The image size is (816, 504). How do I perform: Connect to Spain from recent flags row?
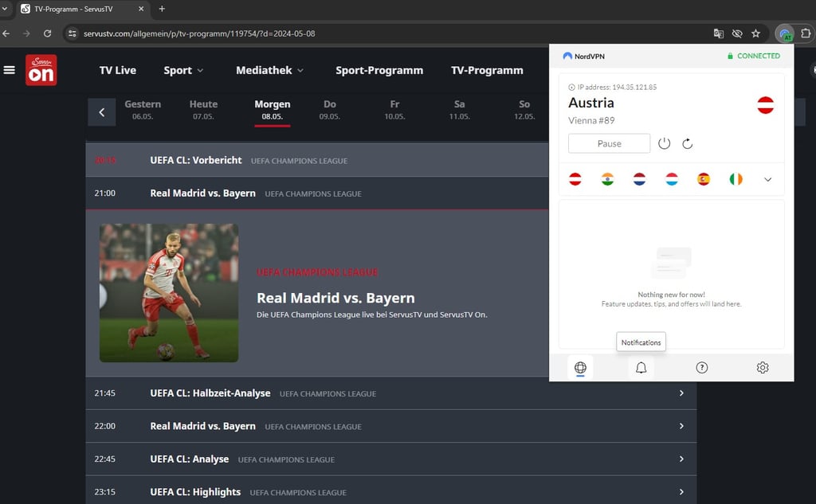tap(704, 179)
